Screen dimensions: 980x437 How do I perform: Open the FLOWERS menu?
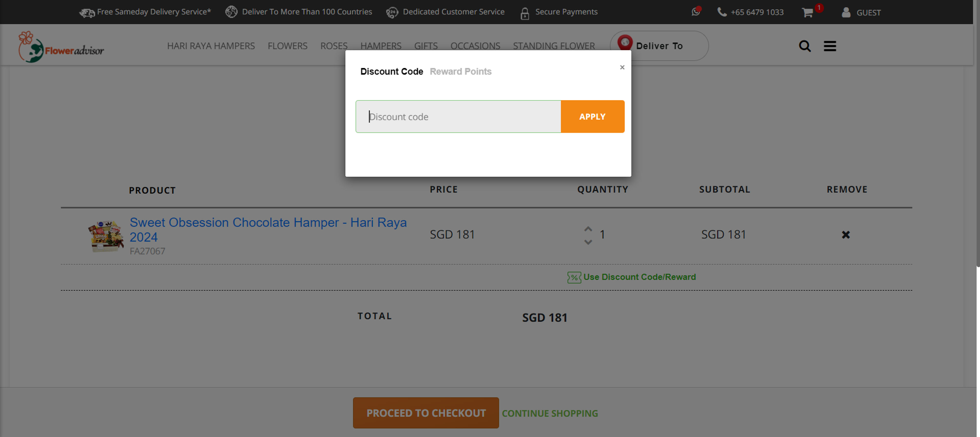tap(287, 46)
